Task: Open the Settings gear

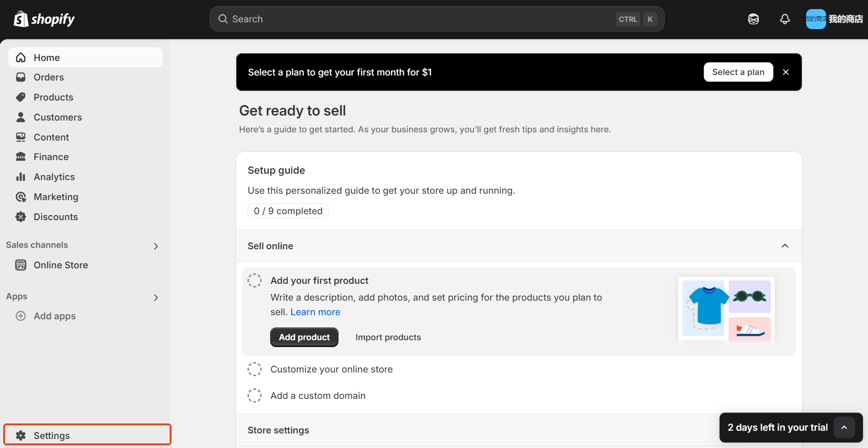Action: [x=21, y=435]
